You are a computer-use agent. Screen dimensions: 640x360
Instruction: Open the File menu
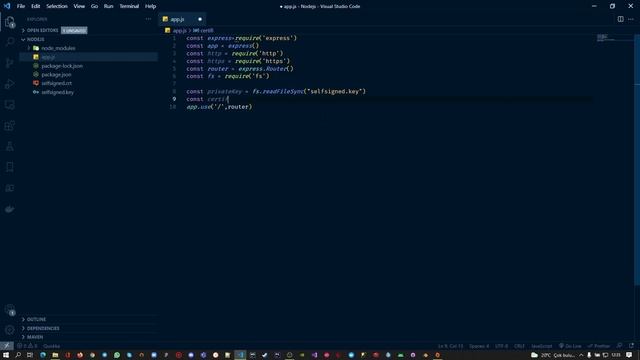click(x=21, y=6)
